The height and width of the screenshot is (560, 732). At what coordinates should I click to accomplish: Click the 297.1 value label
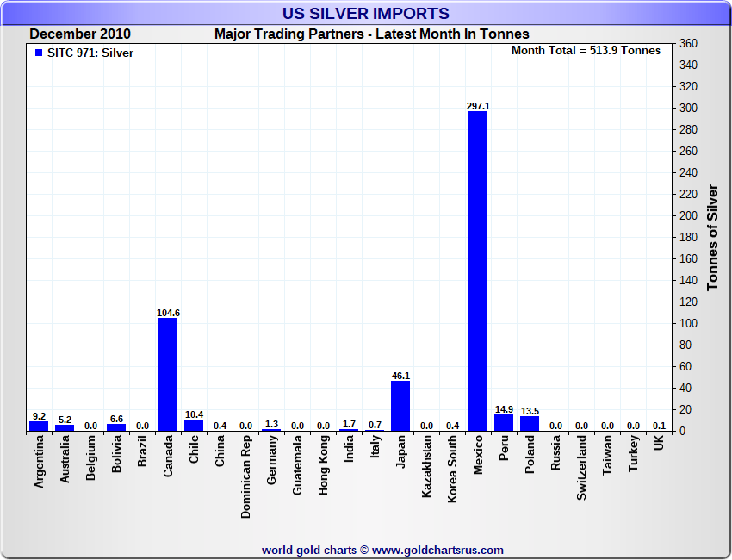tap(478, 106)
